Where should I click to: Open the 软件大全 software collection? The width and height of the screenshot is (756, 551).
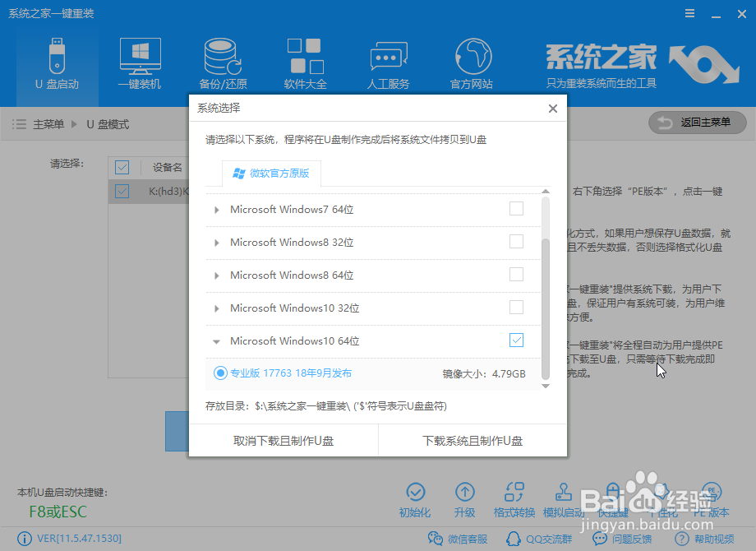click(x=305, y=64)
